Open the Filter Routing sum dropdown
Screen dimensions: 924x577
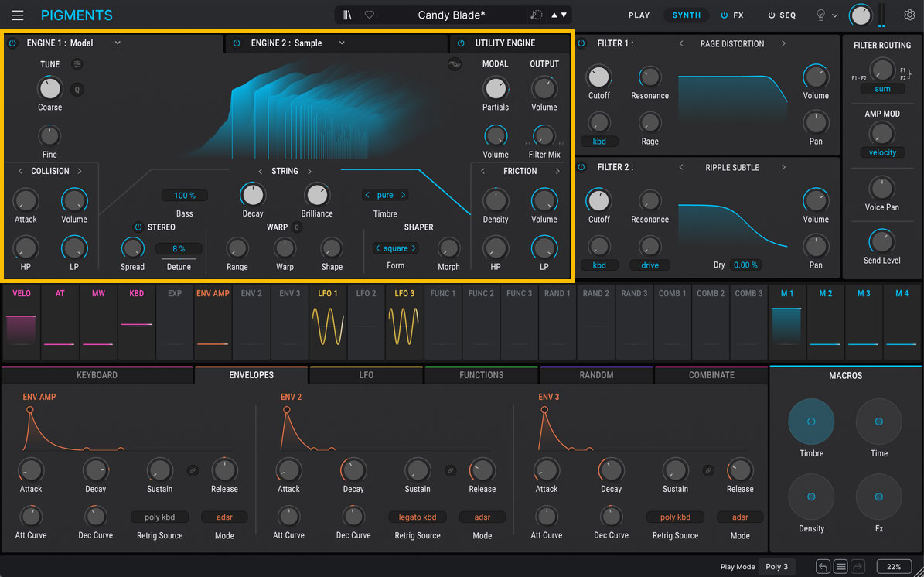882,89
